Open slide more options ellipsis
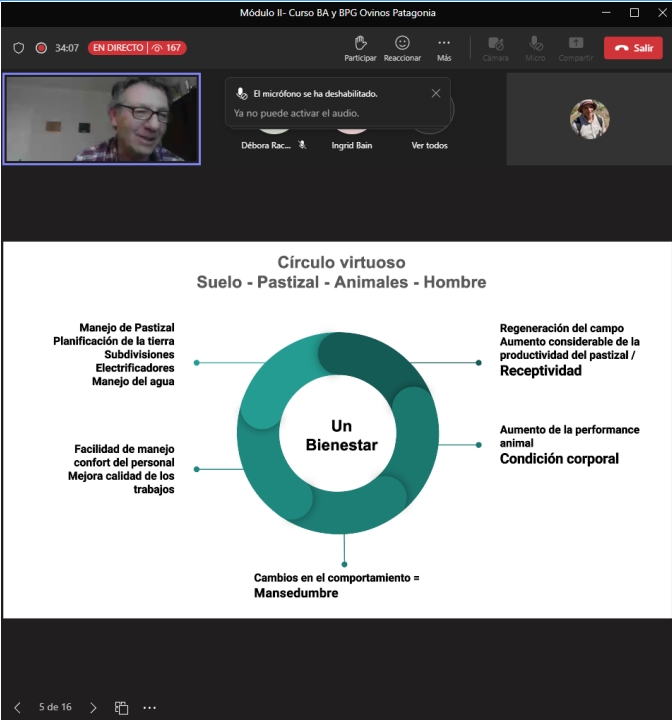The image size is (672, 720). tap(150, 708)
